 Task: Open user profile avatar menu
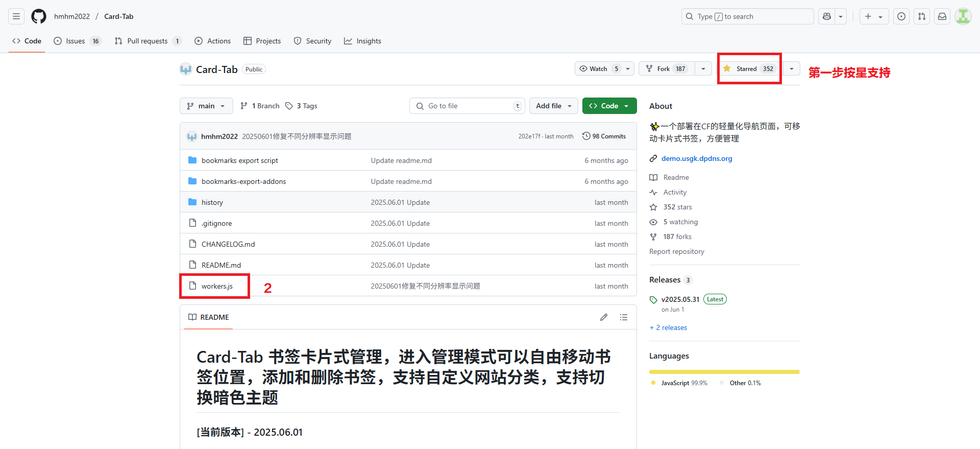[963, 16]
